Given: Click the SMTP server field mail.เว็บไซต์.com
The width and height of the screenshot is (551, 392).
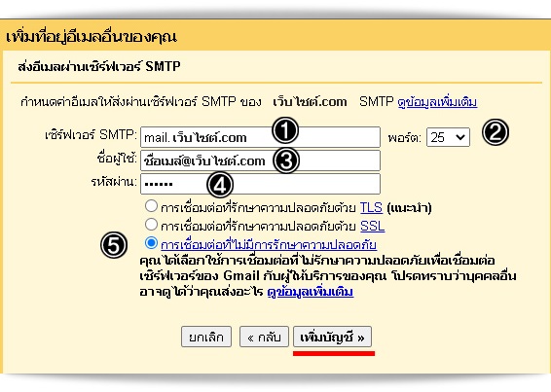Looking at the screenshot, I should click(260, 137).
